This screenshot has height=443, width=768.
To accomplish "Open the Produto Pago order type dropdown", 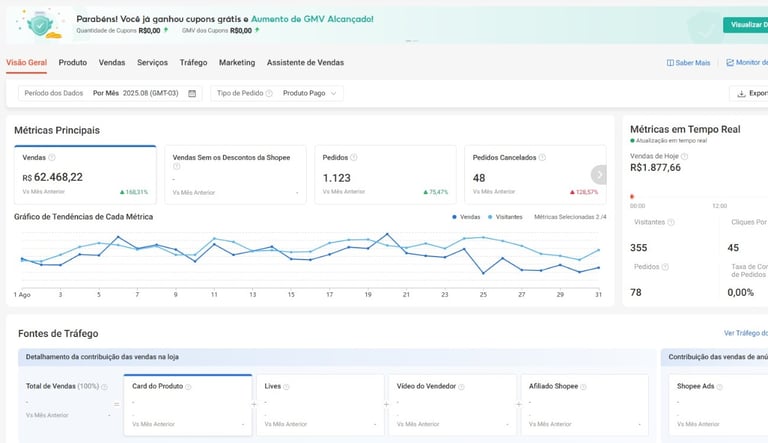I will (x=311, y=93).
